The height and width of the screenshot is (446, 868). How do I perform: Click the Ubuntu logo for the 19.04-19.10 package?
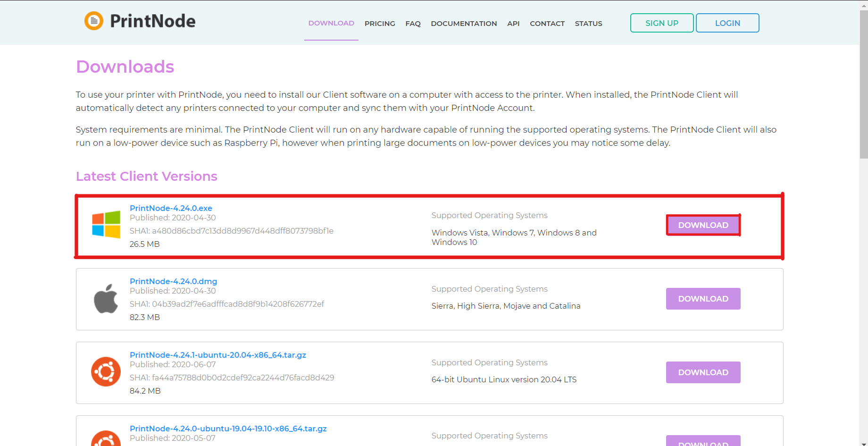[x=106, y=438]
